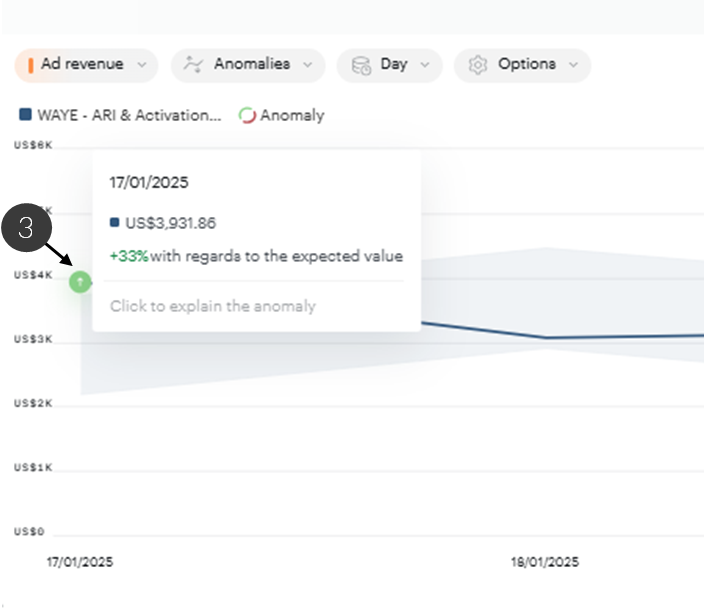
Task: Click the green anomaly marker on the chart
Action: 80,282
